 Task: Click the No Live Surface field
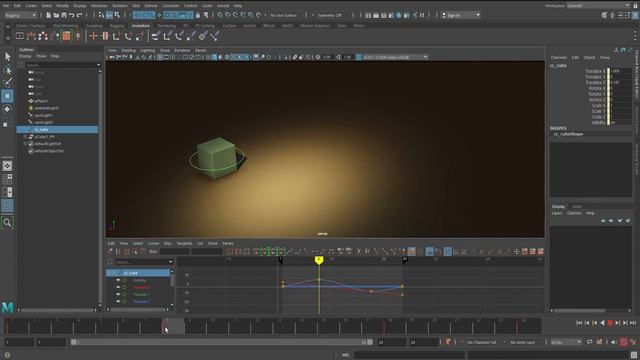click(x=284, y=15)
